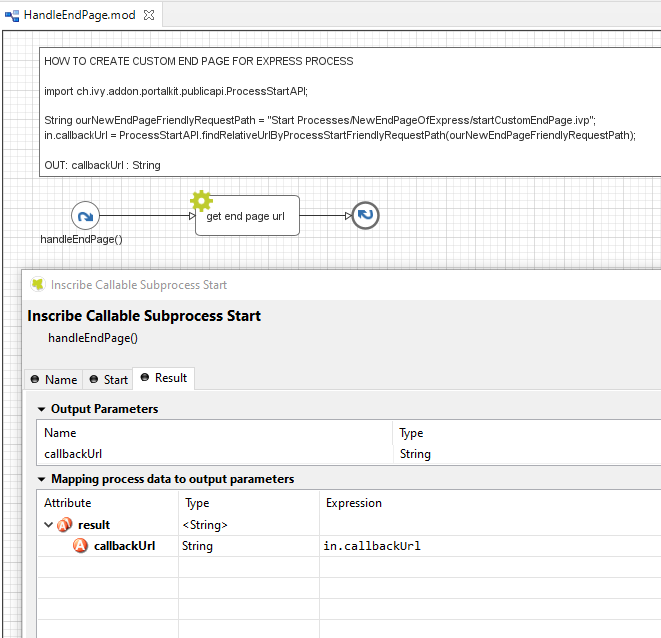Open the Start tab
This screenshot has height=638, width=661.
108,379
